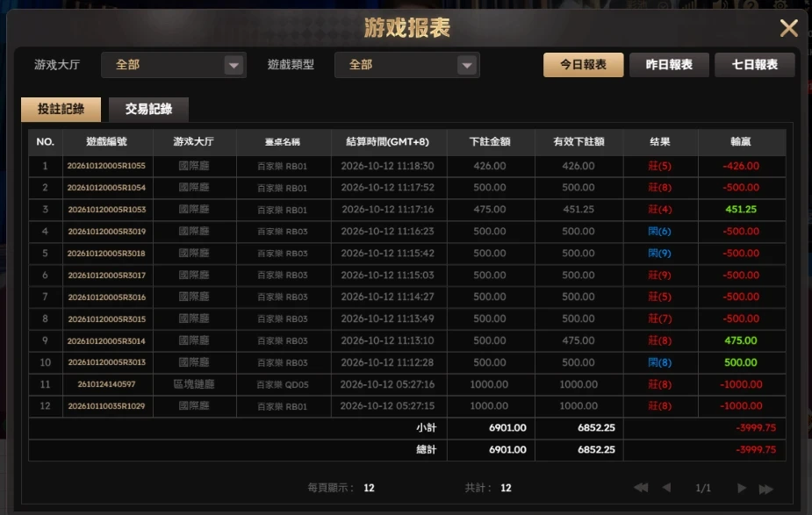Select game number 202610120005R3018
The image size is (812, 515).
click(x=106, y=253)
